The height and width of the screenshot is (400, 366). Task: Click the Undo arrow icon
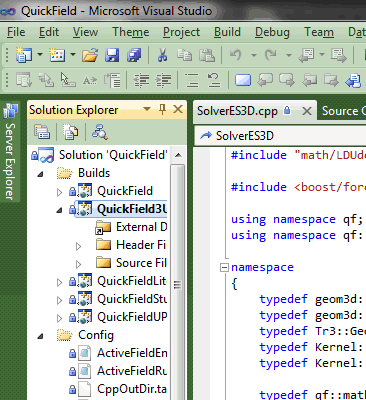point(235,54)
